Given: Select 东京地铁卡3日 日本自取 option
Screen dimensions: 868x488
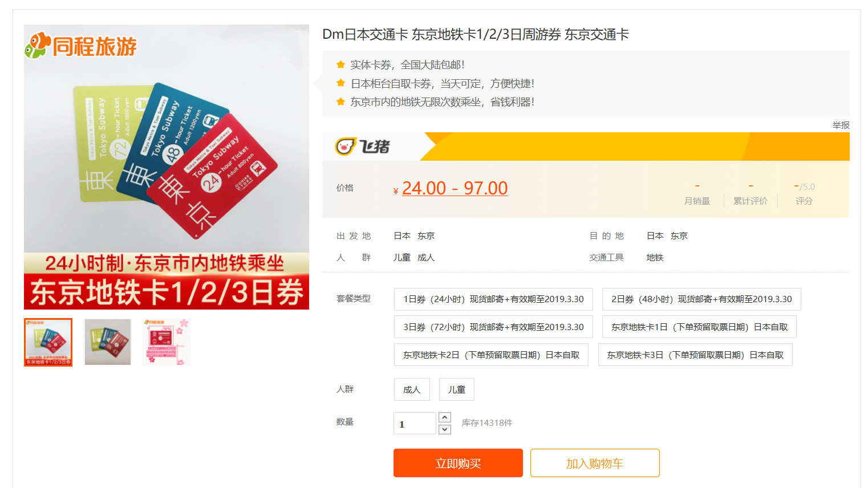Looking at the screenshot, I should coord(695,355).
